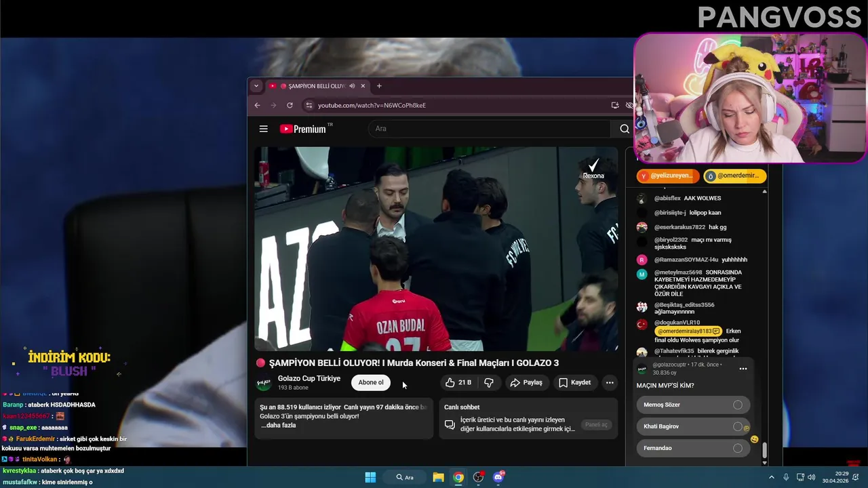The width and height of the screenshot is (868, 488).
Task: Select poll option Khati Bagirov
Action: (x=693, y=426)
